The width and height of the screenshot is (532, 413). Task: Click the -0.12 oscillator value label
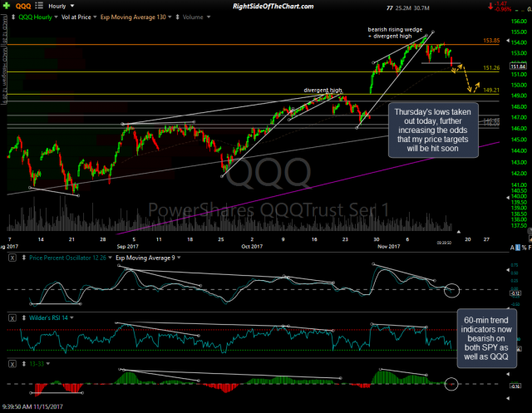(x=515, y=293)
